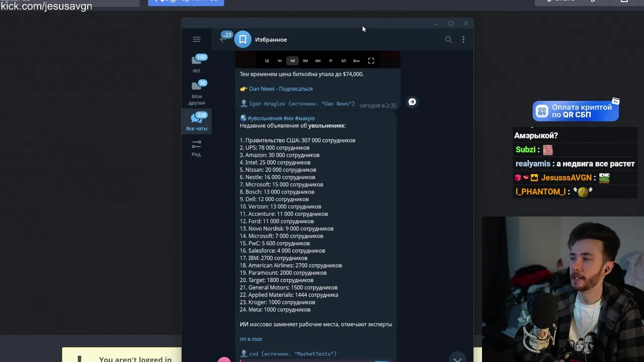Open the bitcoin chart image in message
The height and width of the screenshot is (362, 644).
click(x=318, y=59)
